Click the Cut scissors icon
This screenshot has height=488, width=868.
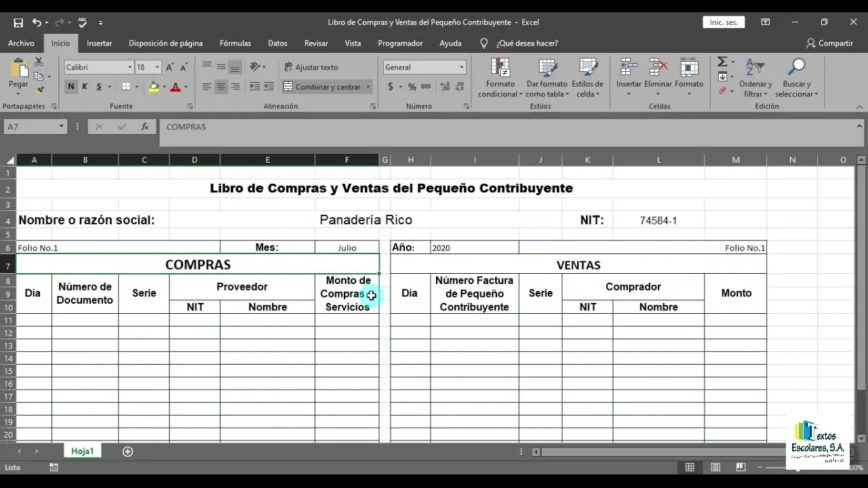[39, 62]
